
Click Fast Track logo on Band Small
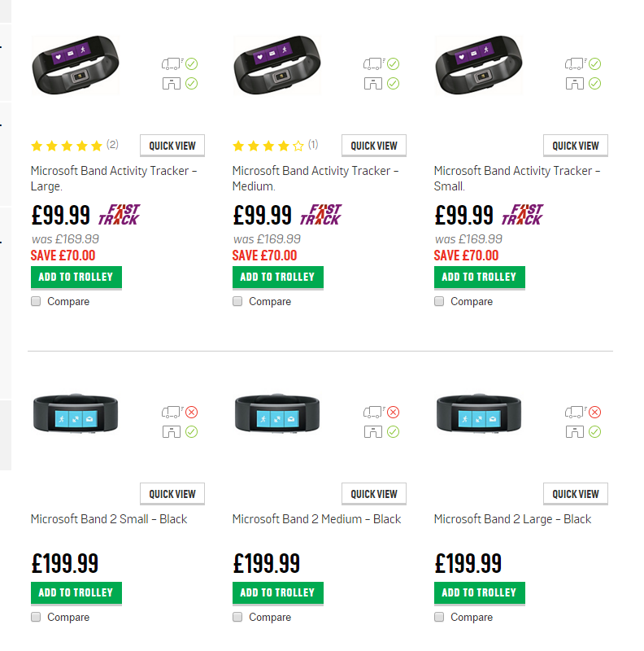tap(522, 214)
